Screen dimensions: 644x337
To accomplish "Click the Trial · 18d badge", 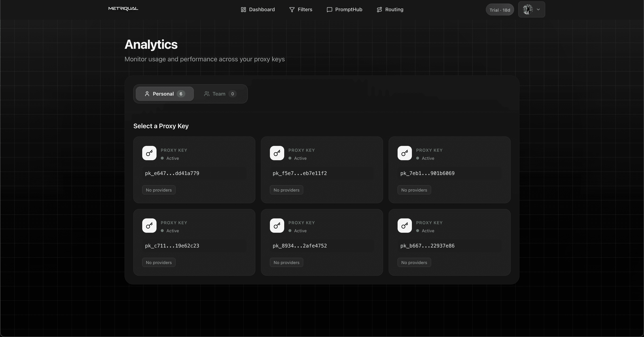I will coord(500,10).
